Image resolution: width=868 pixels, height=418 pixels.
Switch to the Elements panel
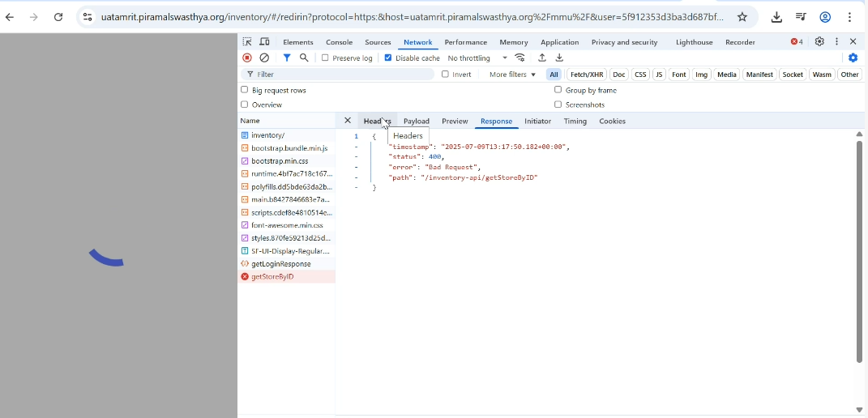[x=297, y=42]
